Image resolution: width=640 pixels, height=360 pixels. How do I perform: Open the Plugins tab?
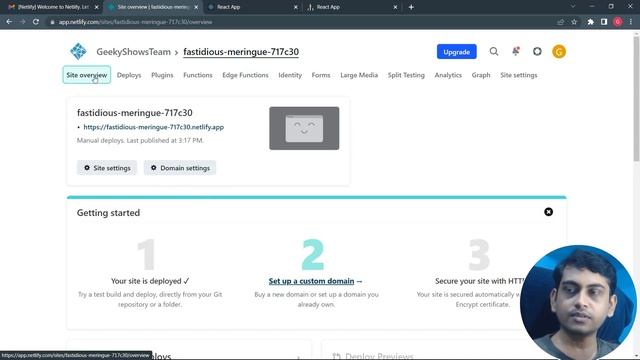tap(162, 75)
